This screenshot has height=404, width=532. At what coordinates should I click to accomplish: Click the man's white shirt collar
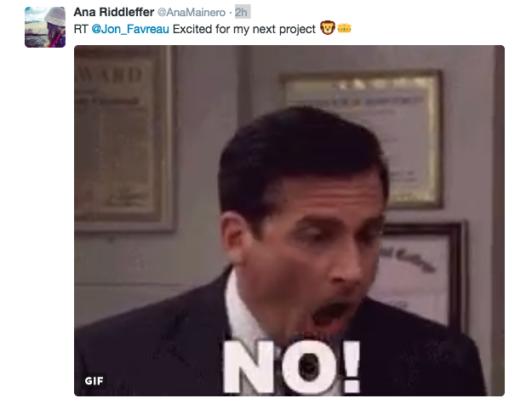pos(244,312)
